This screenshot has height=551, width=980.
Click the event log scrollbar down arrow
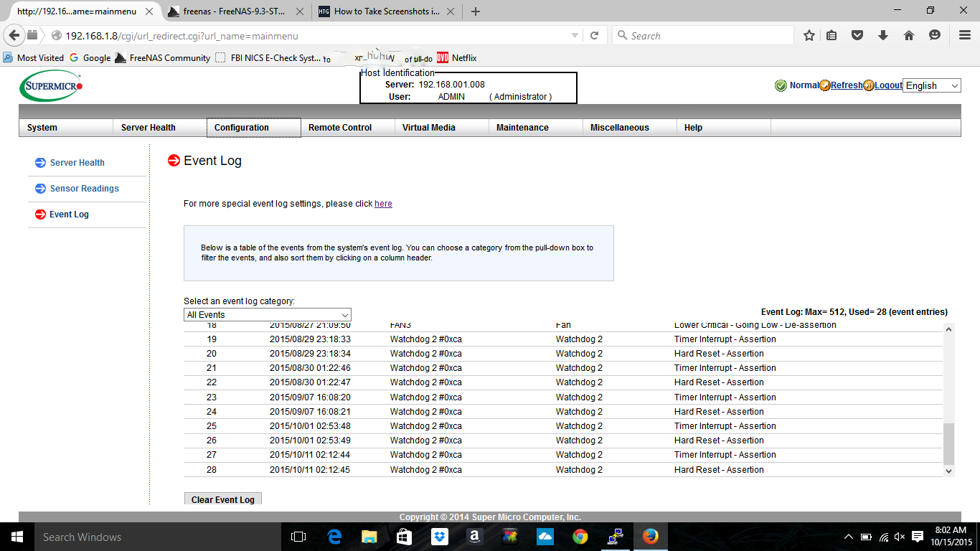pyautogui.click(x=948, y=471)
